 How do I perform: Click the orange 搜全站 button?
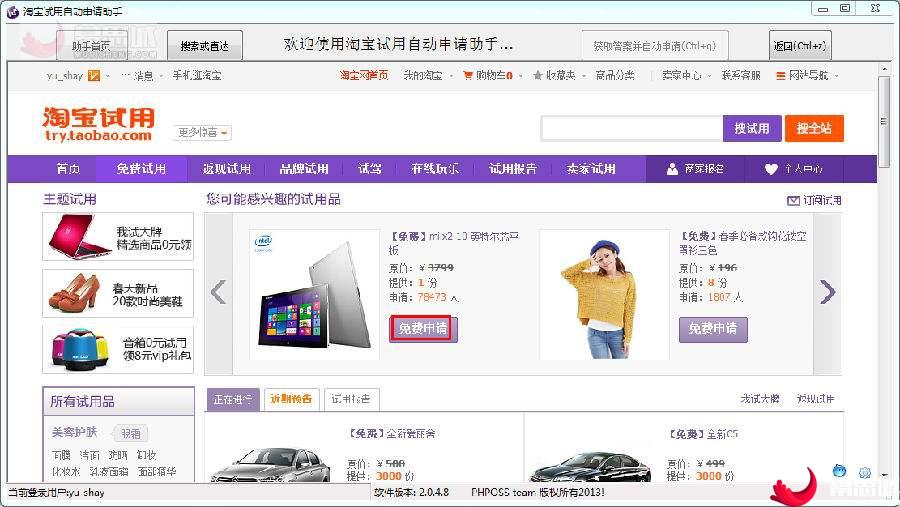(814, 128)
